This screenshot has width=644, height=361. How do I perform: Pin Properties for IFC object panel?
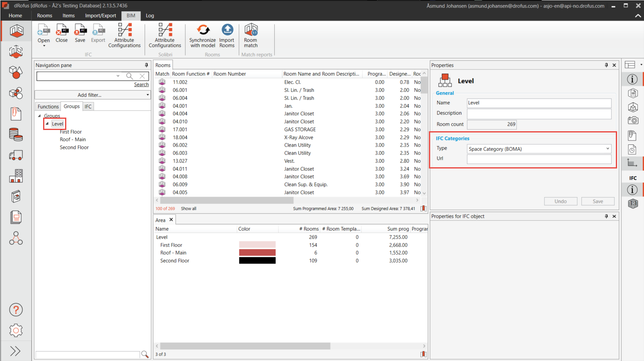606,216
